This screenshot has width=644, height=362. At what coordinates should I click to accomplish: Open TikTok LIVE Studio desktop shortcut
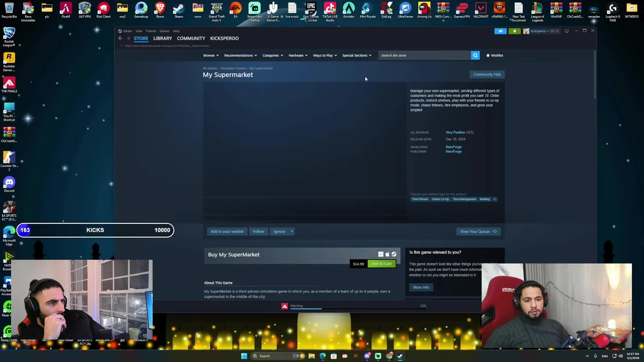point(330,12)
